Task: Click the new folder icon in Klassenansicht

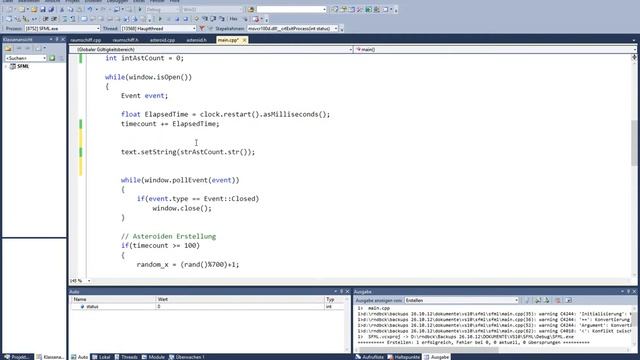Action: (x=8, y=49)
